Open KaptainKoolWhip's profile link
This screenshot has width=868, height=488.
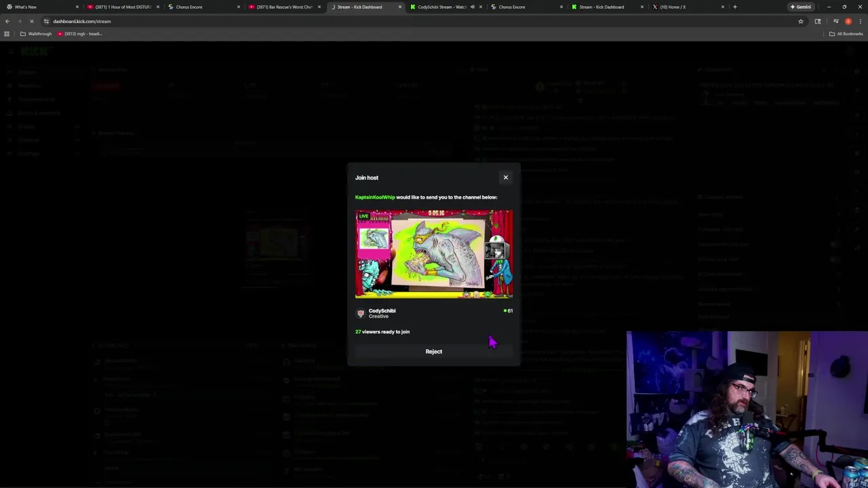pyautogui.click(x=375, y=197)
